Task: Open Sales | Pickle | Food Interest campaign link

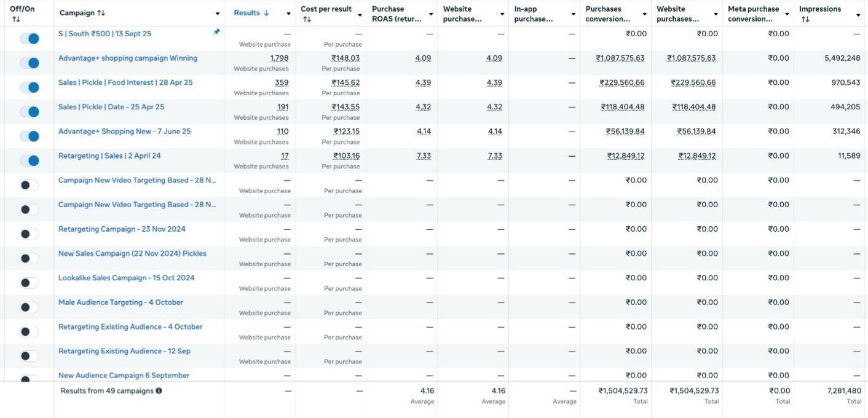Action: pyautogui.click(x=125, y=82)
